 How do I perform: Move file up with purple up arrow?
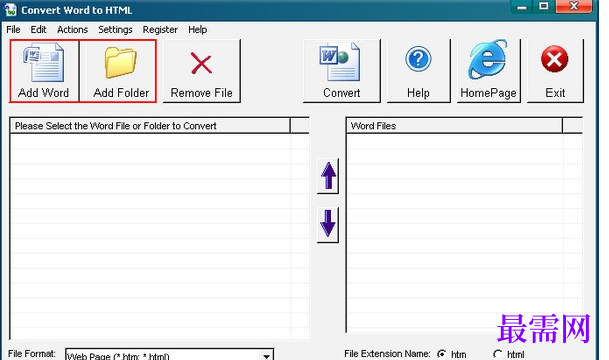(328, 176)
